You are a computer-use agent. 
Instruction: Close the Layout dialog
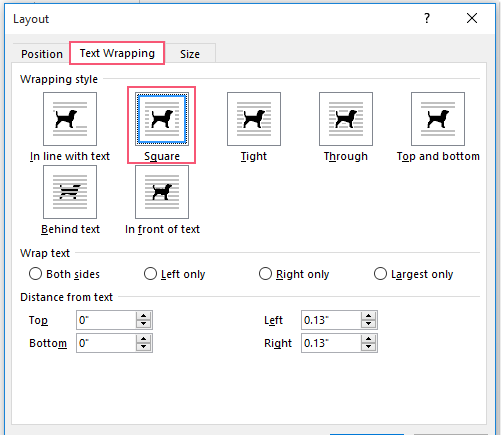[x=472, y=18]
